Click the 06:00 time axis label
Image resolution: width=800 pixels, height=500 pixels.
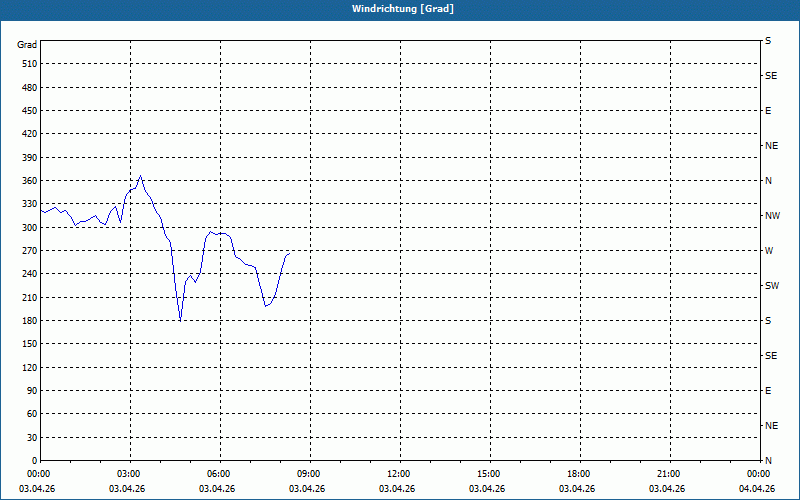(218, 474)
